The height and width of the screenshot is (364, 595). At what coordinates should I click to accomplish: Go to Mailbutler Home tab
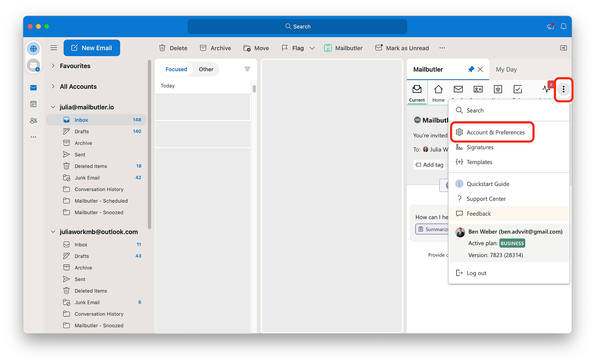(x=438, y=93)
